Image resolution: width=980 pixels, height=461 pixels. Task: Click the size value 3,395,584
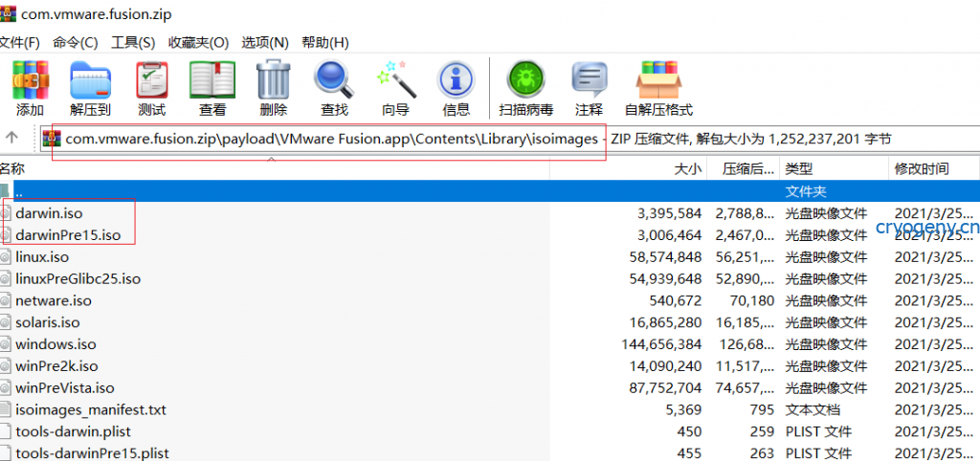(x=669, y=213)
